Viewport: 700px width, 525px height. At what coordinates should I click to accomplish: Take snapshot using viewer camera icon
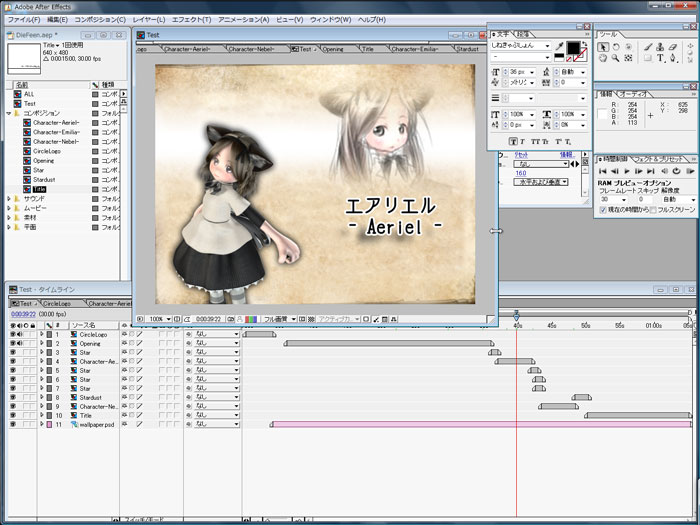pos(231,319)
